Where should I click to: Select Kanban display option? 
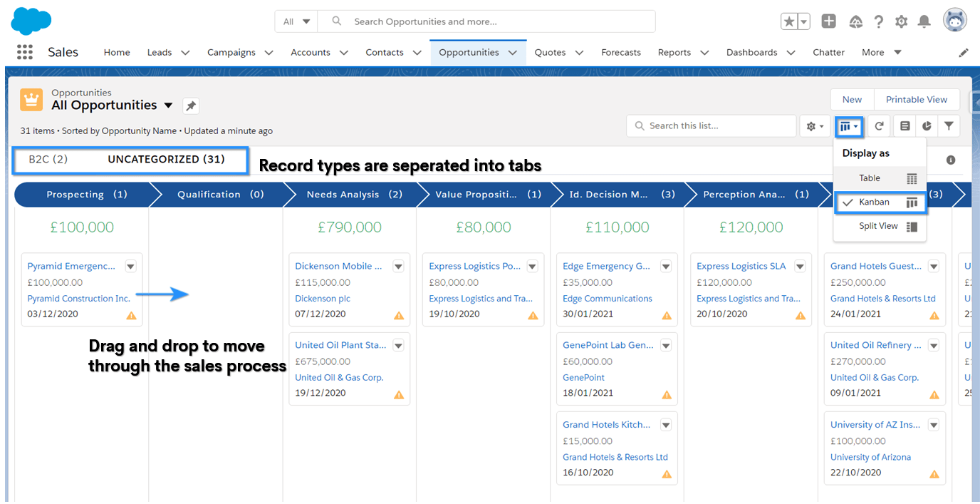(x=880, y=202)
